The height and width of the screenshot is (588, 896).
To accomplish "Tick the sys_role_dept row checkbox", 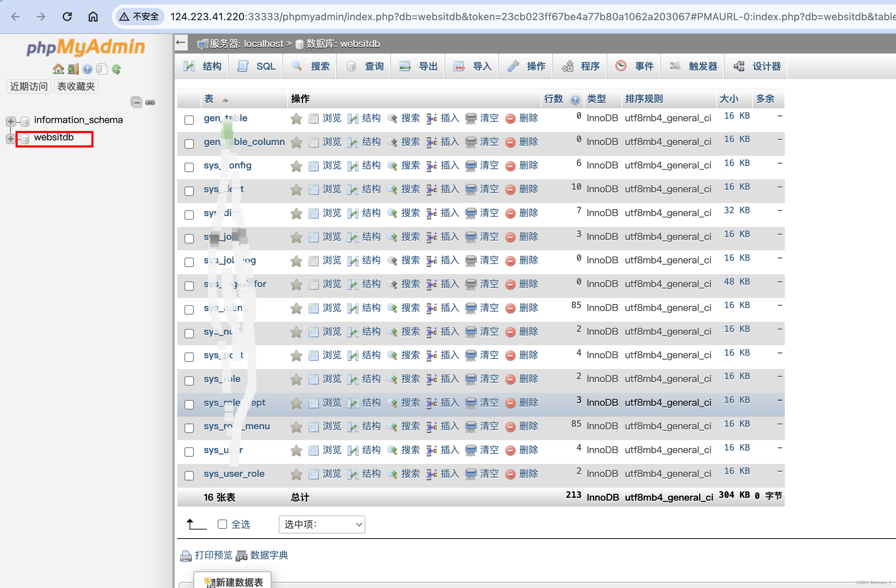I will 189,404.
